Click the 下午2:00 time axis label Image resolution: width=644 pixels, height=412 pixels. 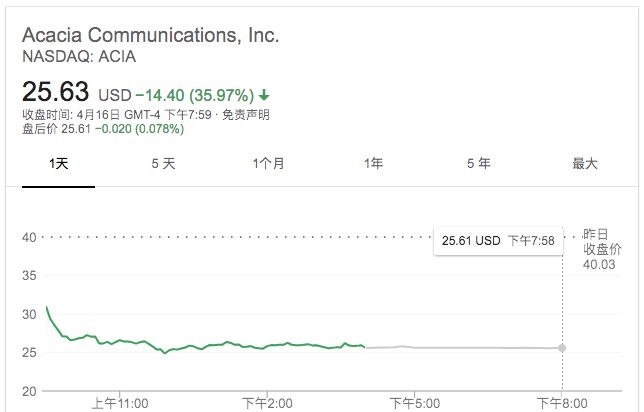click(x=267, y=403)
